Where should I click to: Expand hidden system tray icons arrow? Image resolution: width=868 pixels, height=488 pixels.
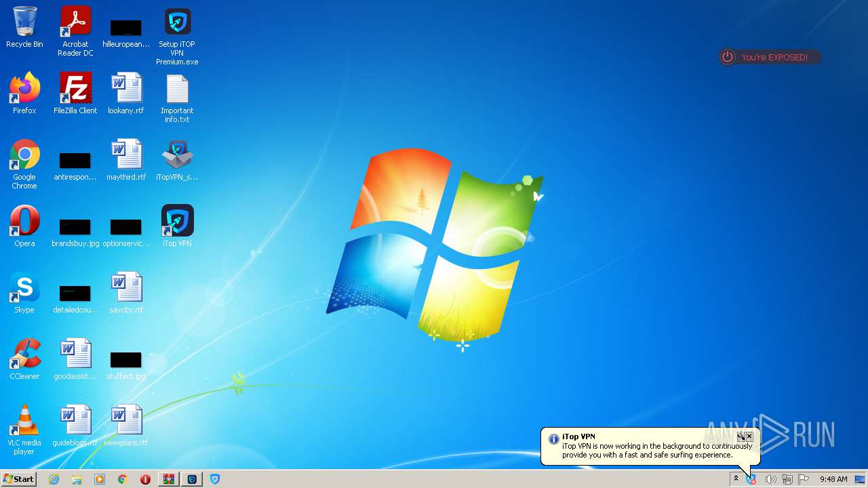tap(736, 479)
